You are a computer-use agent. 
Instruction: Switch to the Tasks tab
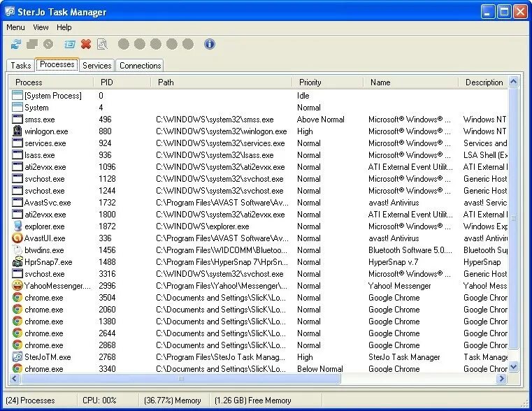click(21, 66)
